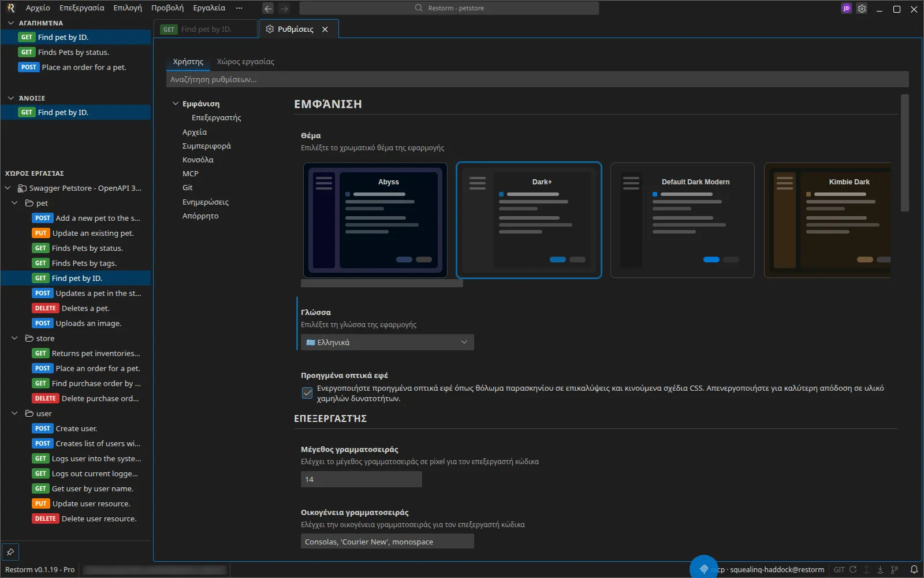Click the GET badge of Get user by user name

[40, 488]
